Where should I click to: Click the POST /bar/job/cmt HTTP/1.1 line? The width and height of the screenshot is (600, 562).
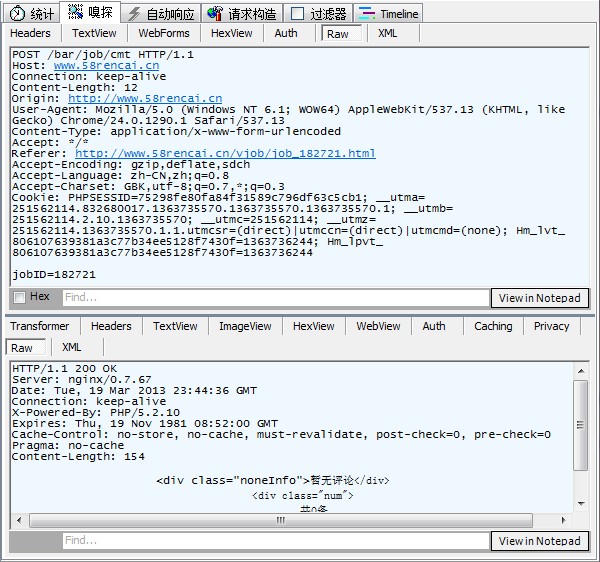tap(103, 54)
